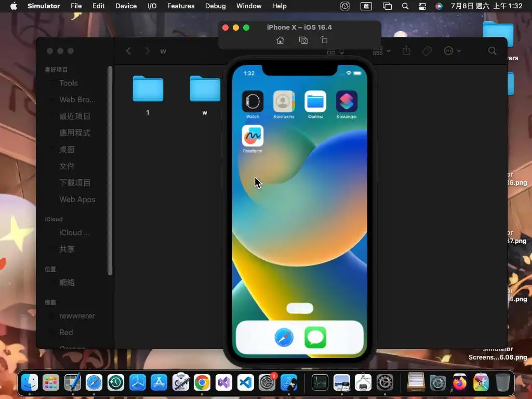Open Control Center in menu bar

click(x=422, y=6)
